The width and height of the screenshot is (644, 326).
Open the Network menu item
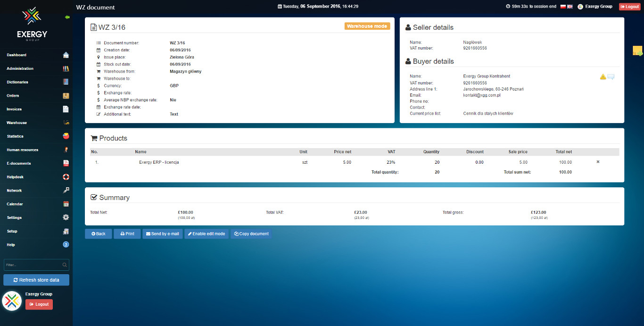click(x=36, y=191)
